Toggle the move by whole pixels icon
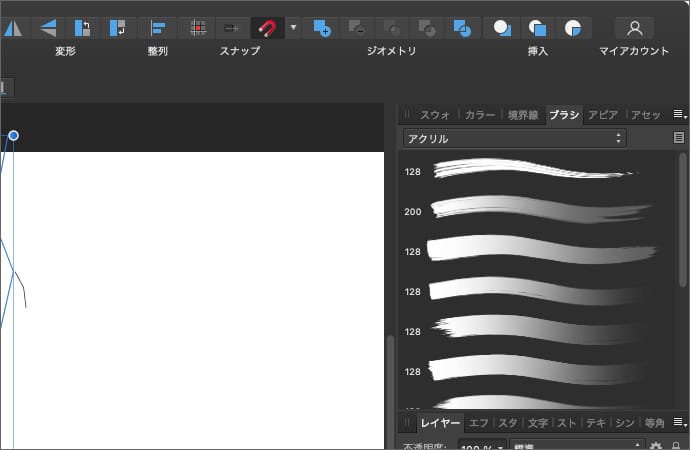 tap(231, 28)
